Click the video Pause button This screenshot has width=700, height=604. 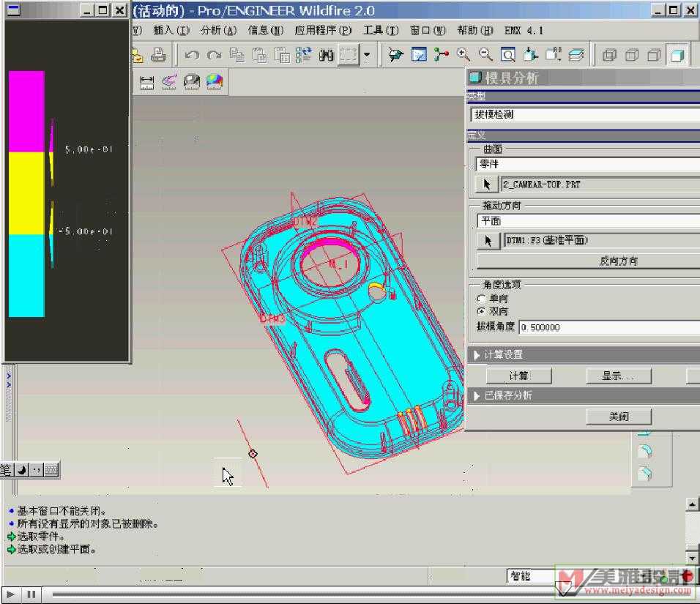[x=31, y=594]
